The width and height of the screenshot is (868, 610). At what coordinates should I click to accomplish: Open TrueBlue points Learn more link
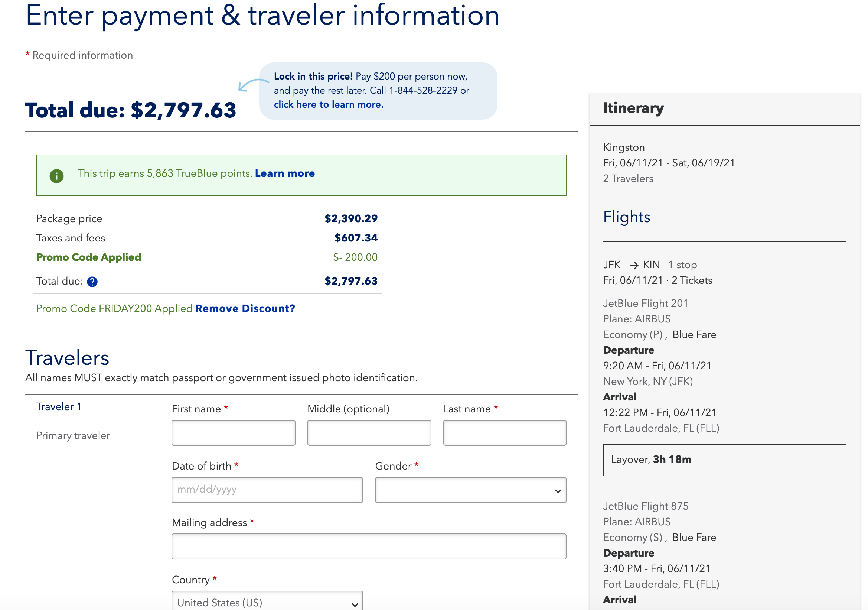[x=285, y=173]
